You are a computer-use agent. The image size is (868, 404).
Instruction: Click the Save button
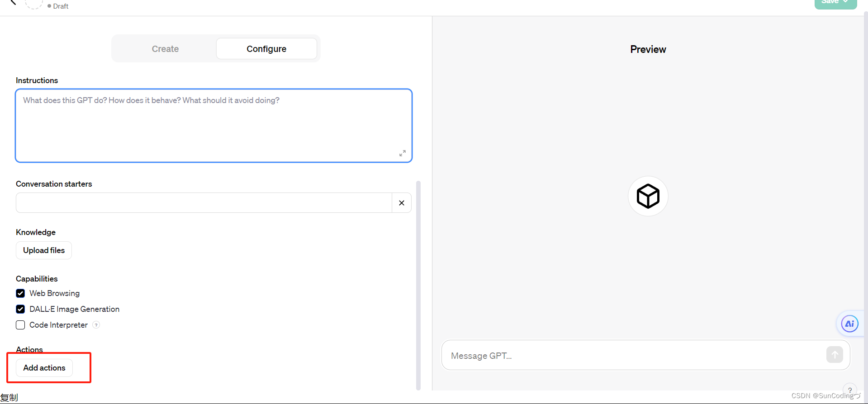[x=831, y=1]
